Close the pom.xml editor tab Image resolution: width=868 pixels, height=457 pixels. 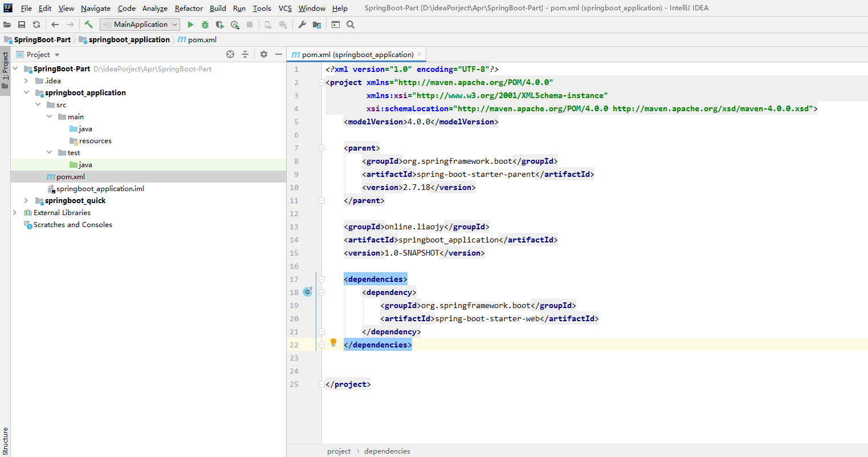pos(419,54)
